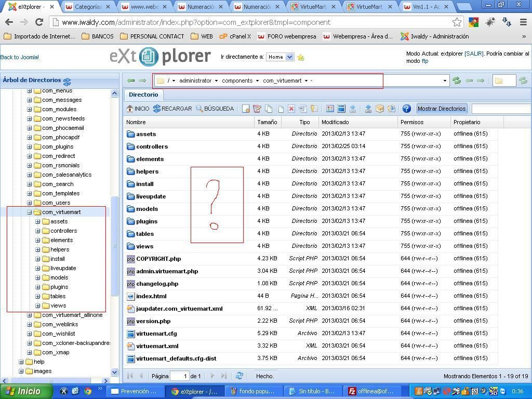This screenshot has height=399, width=532.
Task: Click the edit file pencil icon
Action: click(257, 109)
